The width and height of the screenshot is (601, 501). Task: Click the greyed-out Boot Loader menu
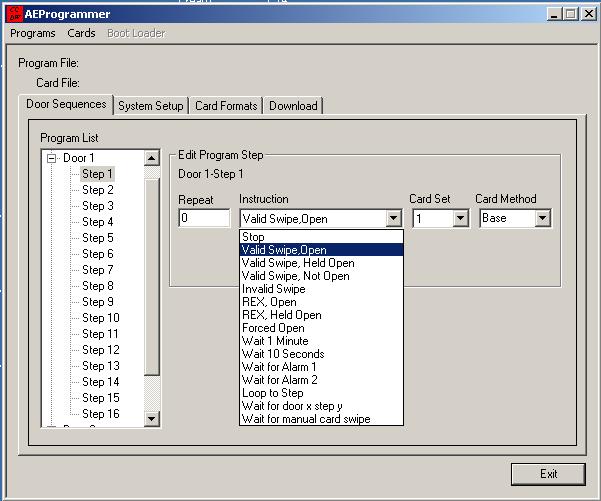pos(136,33)
